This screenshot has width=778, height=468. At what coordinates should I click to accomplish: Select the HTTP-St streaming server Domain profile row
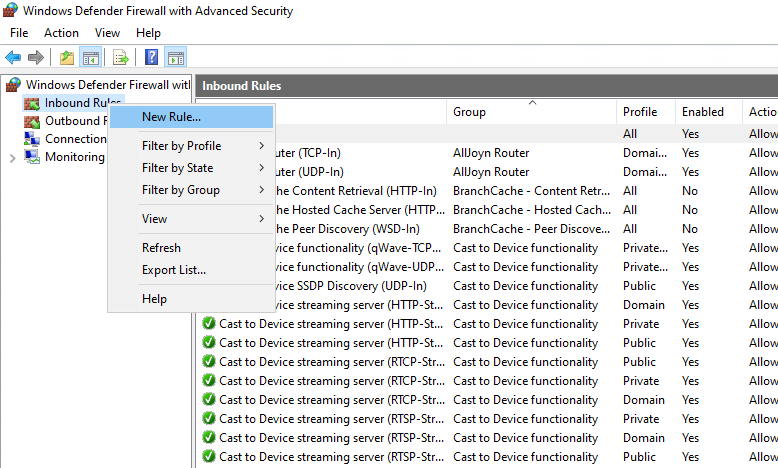coord(486,305)
